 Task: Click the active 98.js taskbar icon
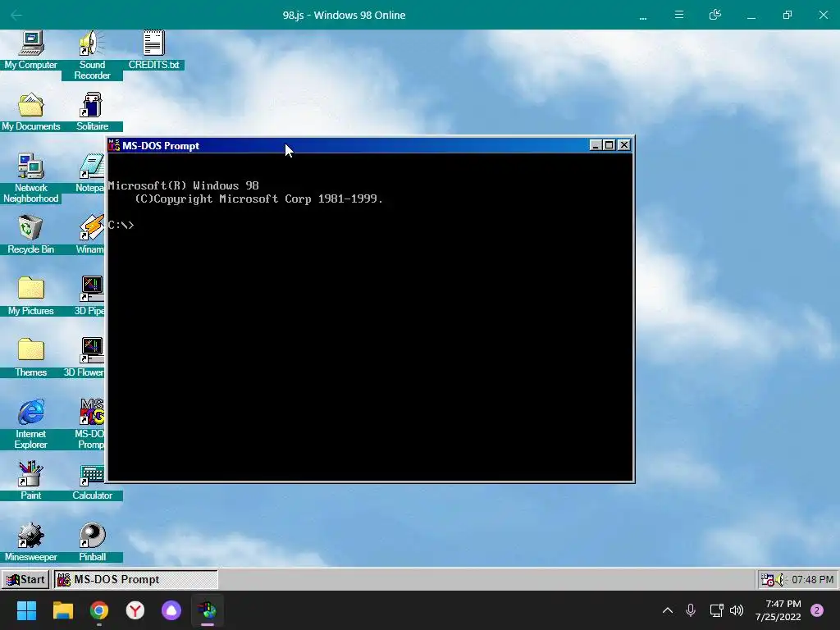208,610
